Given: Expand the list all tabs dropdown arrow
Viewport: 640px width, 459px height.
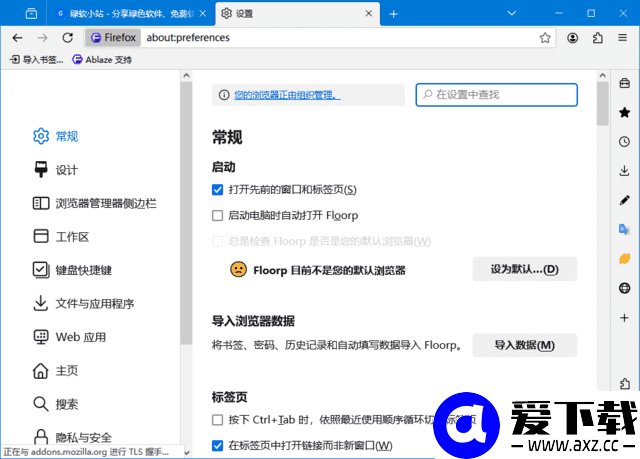Looking at the screenshot, I should 511,13.
